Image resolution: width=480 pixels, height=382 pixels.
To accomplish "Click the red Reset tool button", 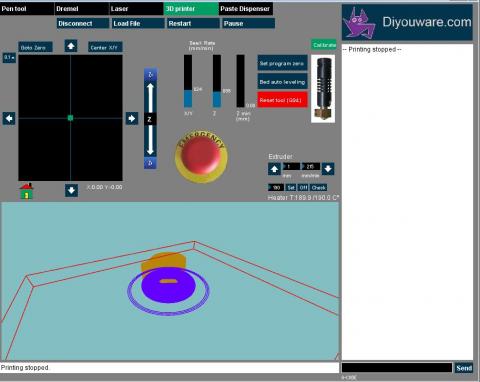I will (282, 100).
